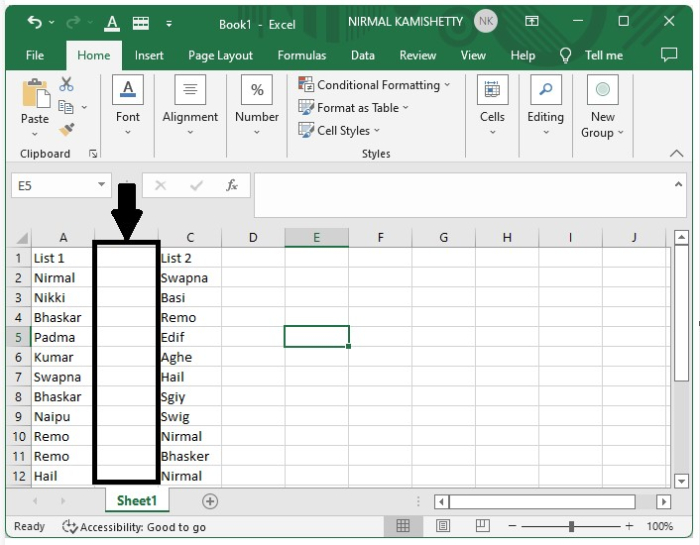
Task: Select column E header
Action: click(317, 237)
